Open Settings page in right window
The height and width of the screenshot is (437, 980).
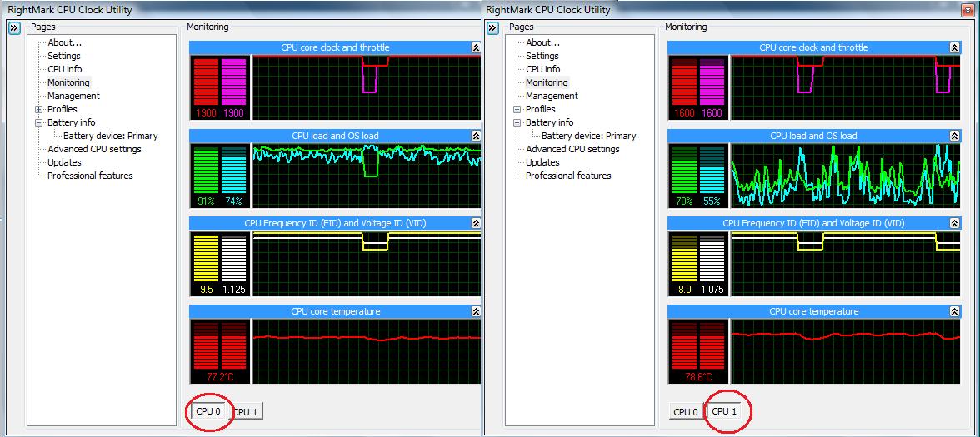coord(542,56)
